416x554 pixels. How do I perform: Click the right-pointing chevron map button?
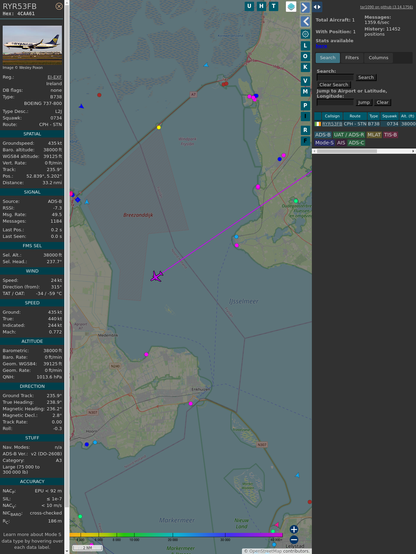(305, 7)
